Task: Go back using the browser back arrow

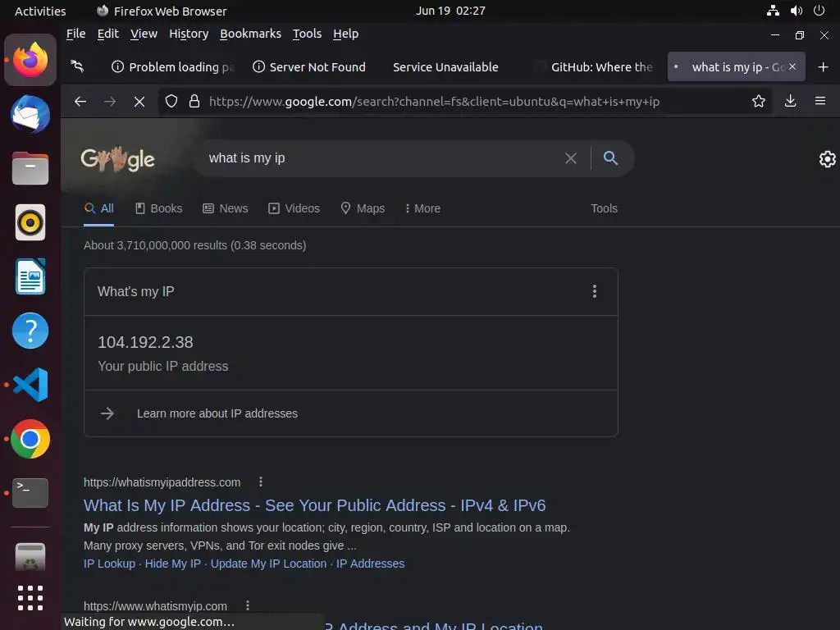Action: (x=80, y=101)
